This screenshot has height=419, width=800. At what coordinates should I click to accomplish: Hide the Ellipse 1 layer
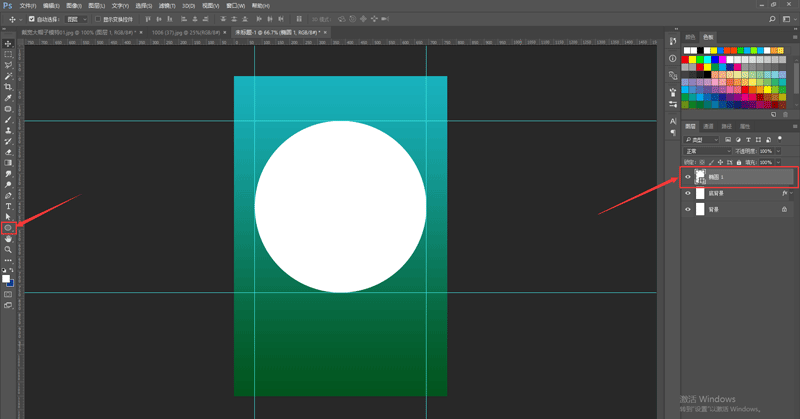[688, 177]
